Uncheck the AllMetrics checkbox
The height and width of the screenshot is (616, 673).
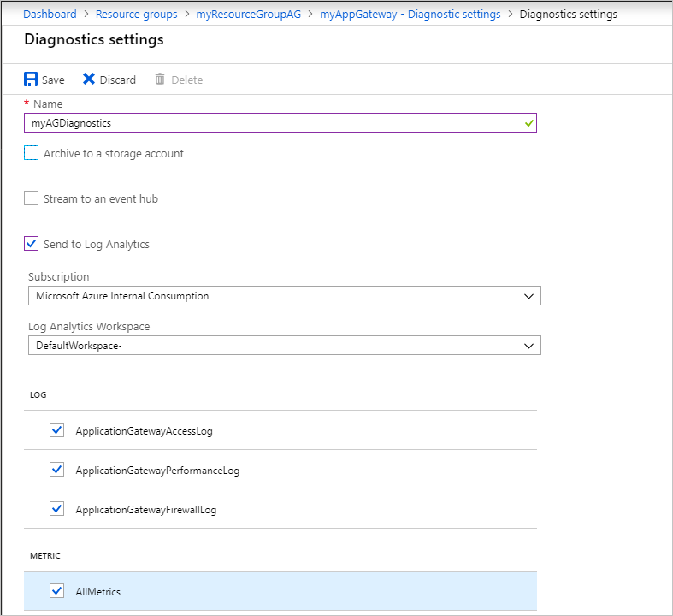(57, 590)
